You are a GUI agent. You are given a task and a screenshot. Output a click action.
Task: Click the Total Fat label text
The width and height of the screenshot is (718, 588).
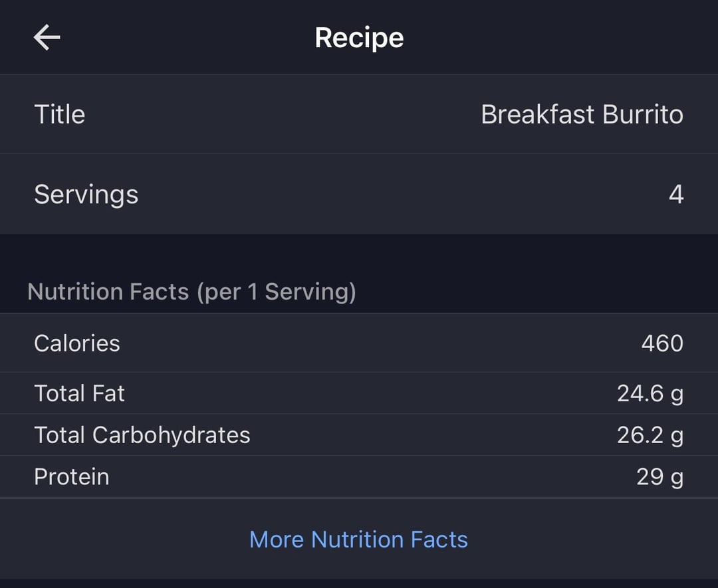pyautogui.click(x=79, y=393)
